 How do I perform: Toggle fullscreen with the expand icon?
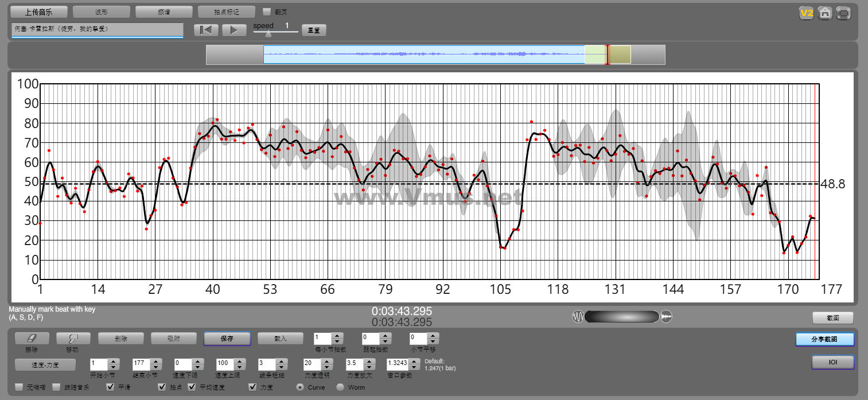pos(843,13)
